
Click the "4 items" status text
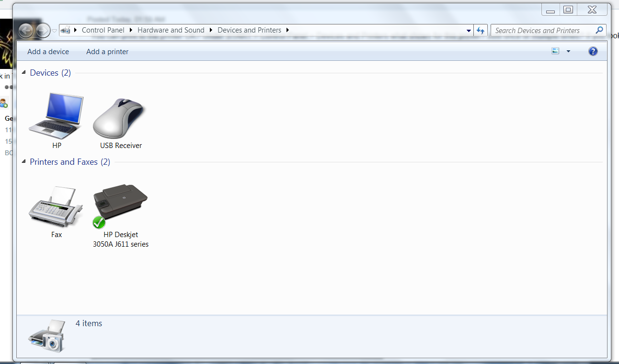[89, 323]
